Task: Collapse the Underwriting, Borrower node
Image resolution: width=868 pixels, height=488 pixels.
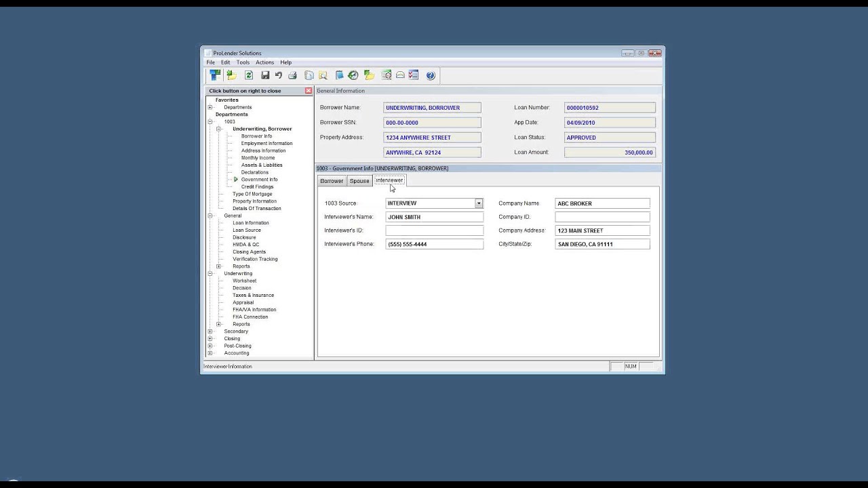Action: click(219, 129)
